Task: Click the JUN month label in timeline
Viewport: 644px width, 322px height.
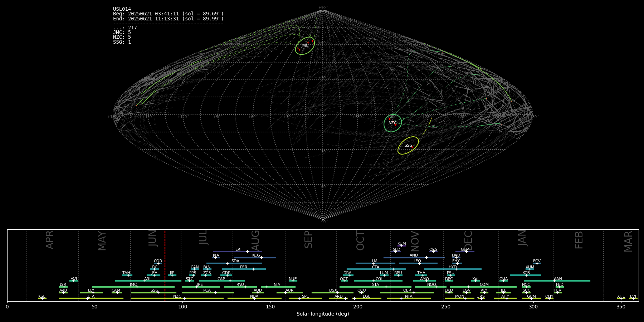Action: click(153, 238)
